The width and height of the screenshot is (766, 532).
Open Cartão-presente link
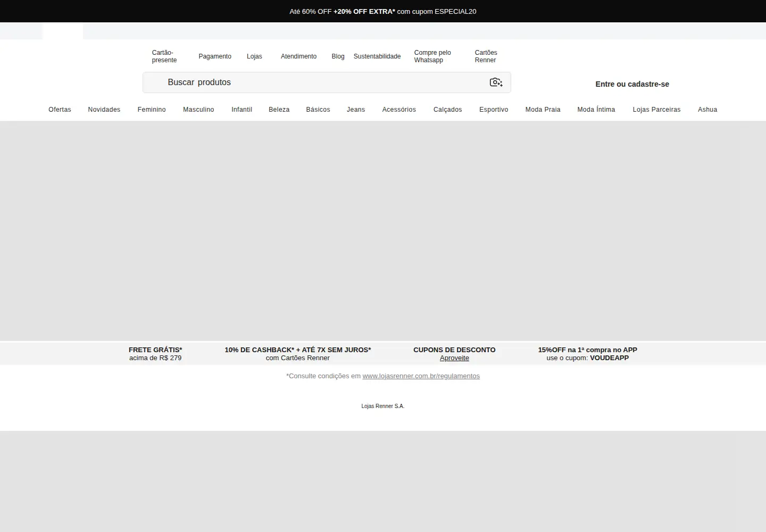164,56
